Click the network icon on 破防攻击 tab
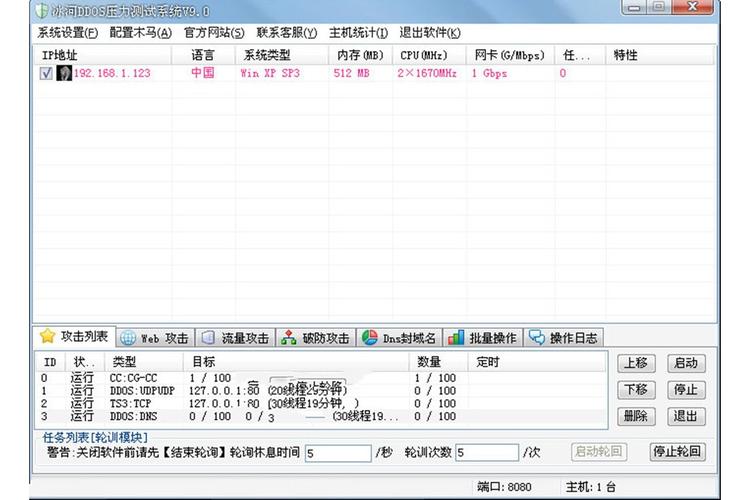 tap(289, 338)
